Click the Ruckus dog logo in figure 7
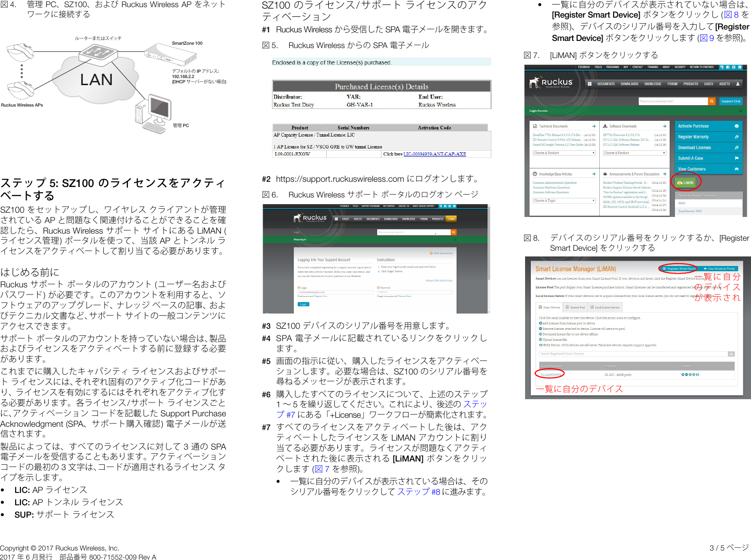Viewport: 751px width, 560px height. click(x=551, y=82)
